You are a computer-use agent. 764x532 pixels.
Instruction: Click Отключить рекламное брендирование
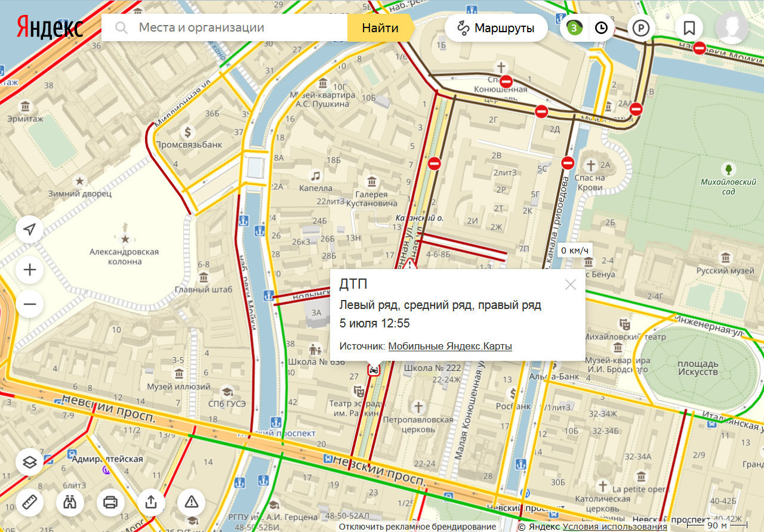[x=417, y=527]
